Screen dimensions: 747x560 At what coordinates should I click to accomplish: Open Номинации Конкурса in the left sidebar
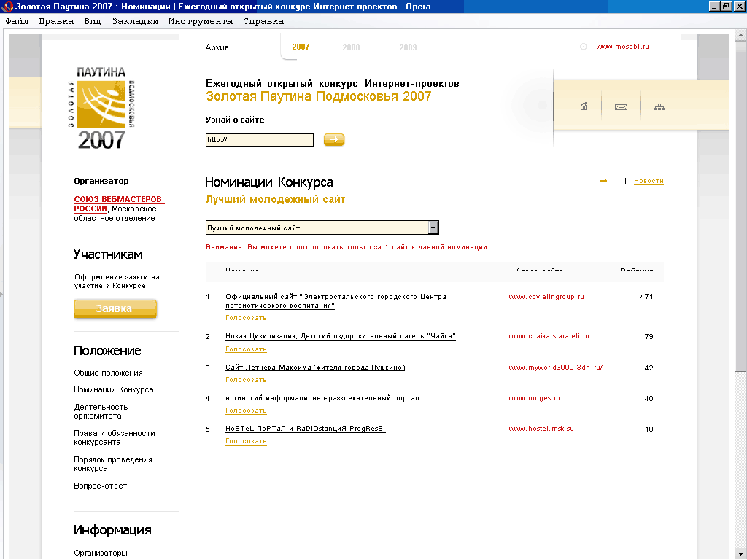pyautogui.click(x=113, y=389)
